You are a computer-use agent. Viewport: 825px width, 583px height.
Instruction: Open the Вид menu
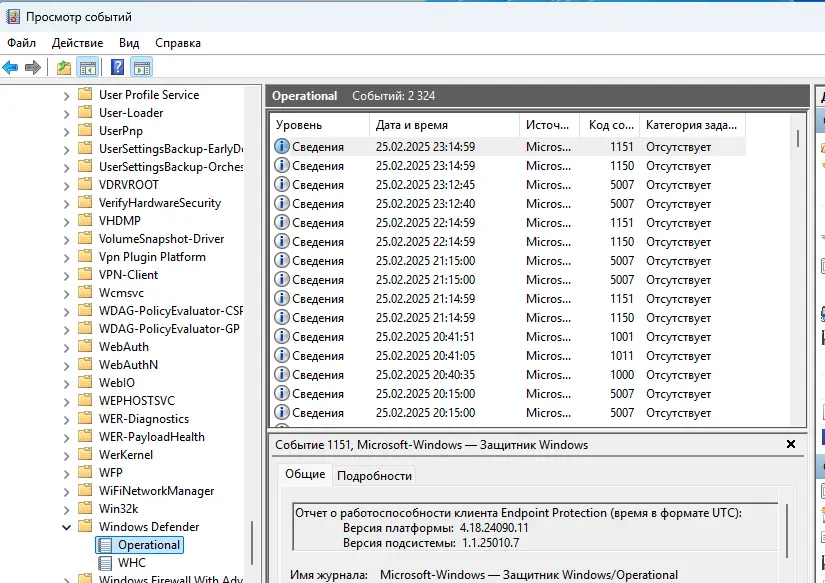[129, 43]
